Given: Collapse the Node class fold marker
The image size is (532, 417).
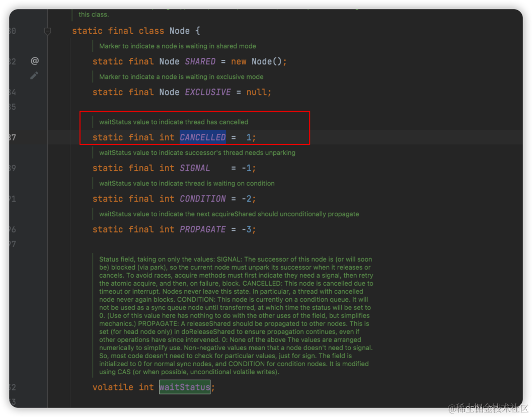Looking at the screenshot, I should pyautogui.click(x=47, y=31).
